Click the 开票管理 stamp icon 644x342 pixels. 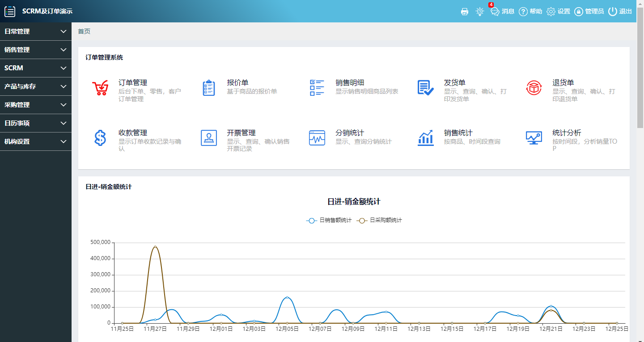tap(209, 138)
